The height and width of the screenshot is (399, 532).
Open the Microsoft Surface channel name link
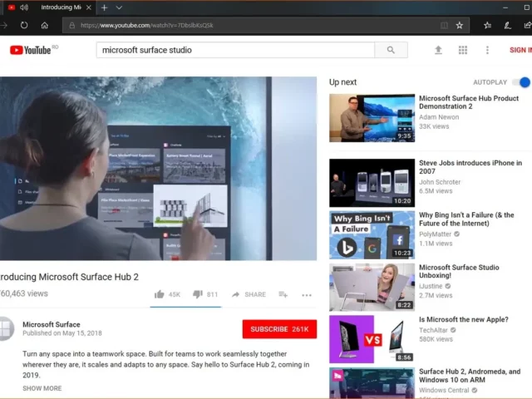(x=52, y=324)
